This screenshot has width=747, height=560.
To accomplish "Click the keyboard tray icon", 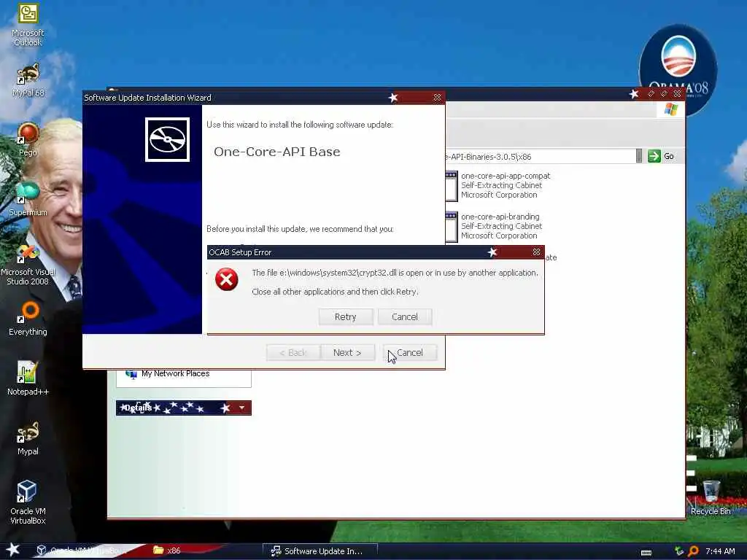I will [646, 553].
